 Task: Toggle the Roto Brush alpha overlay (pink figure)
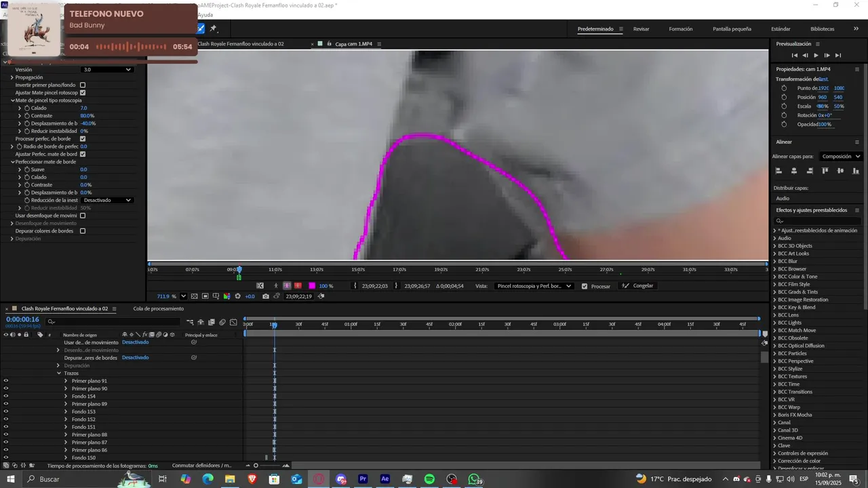click(x=287, y=286)
